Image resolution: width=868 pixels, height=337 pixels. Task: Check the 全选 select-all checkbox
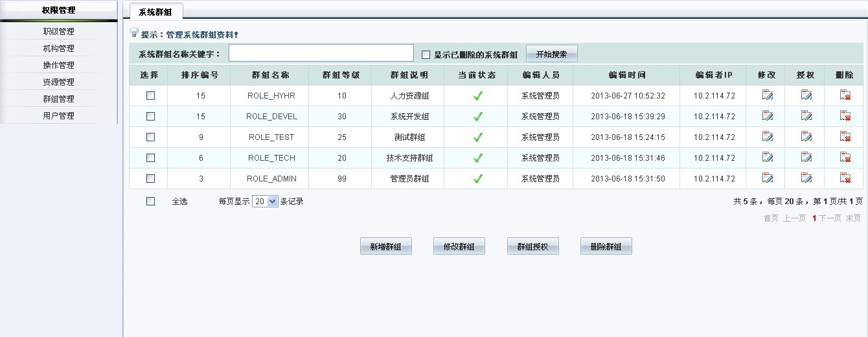point(150,202)
